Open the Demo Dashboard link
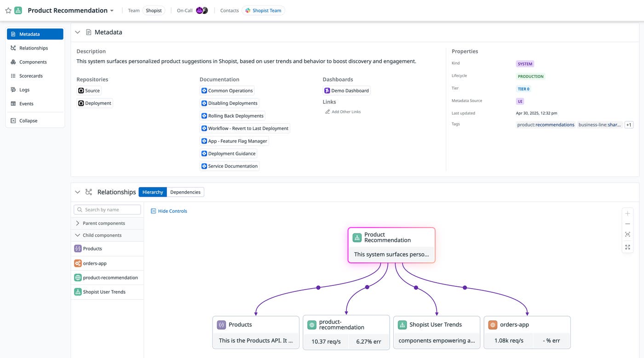 (x=346, y=91)
